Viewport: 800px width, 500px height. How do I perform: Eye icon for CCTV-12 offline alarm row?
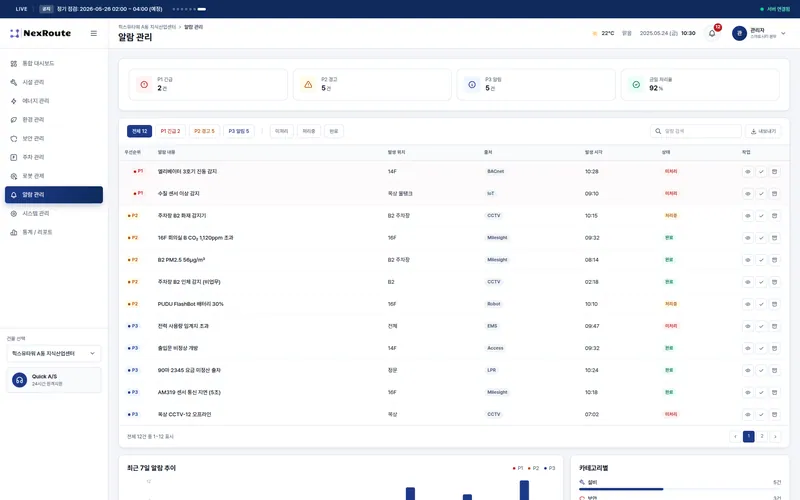pos(747,415)
